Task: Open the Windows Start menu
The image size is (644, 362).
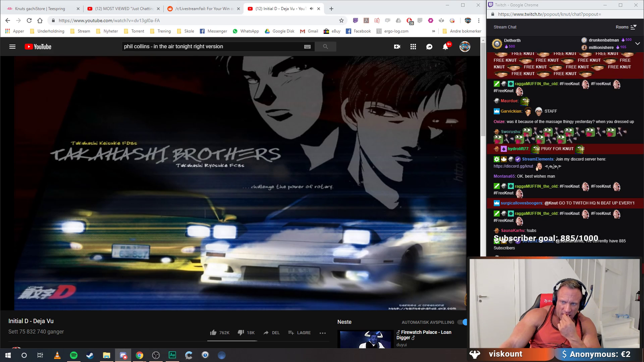Action: click(x=8, y=355)
